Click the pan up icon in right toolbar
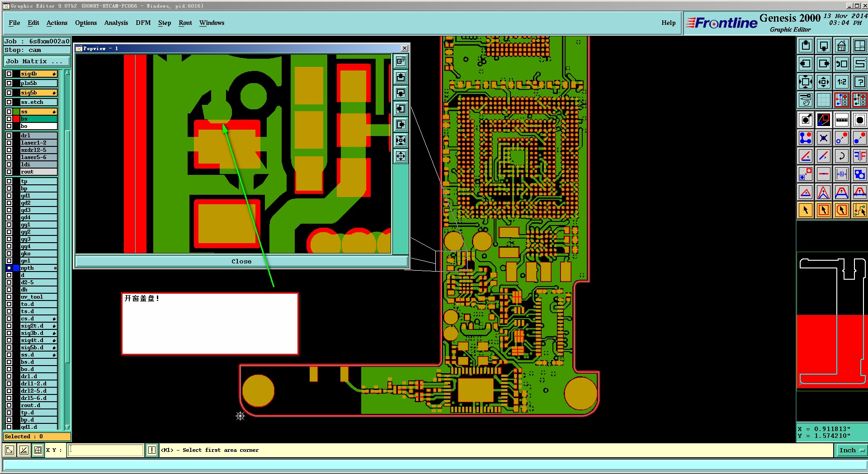Viewport: 868px width, 474px height. click(x=806, y=46)
